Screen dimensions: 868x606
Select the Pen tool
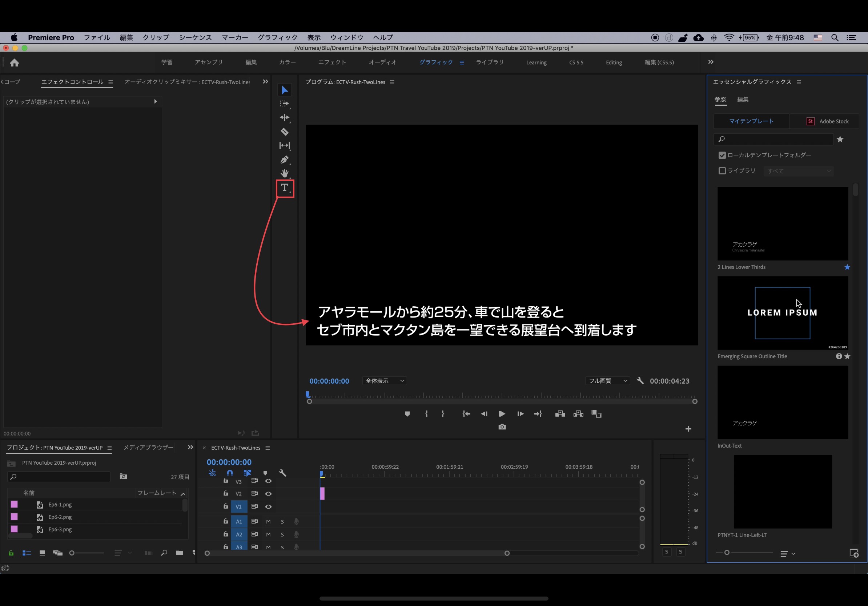(x=284, y=159)
